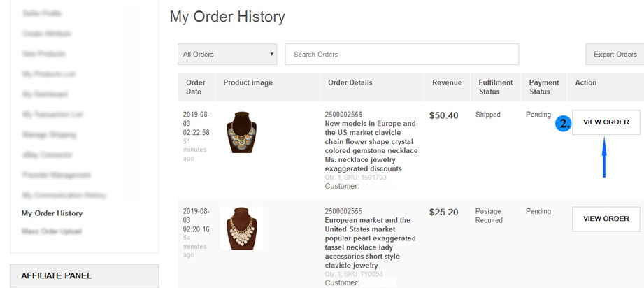Click the blue upward arrow annotation
The width and height of the screenshot is (644, 288).
tap(604, 157)
